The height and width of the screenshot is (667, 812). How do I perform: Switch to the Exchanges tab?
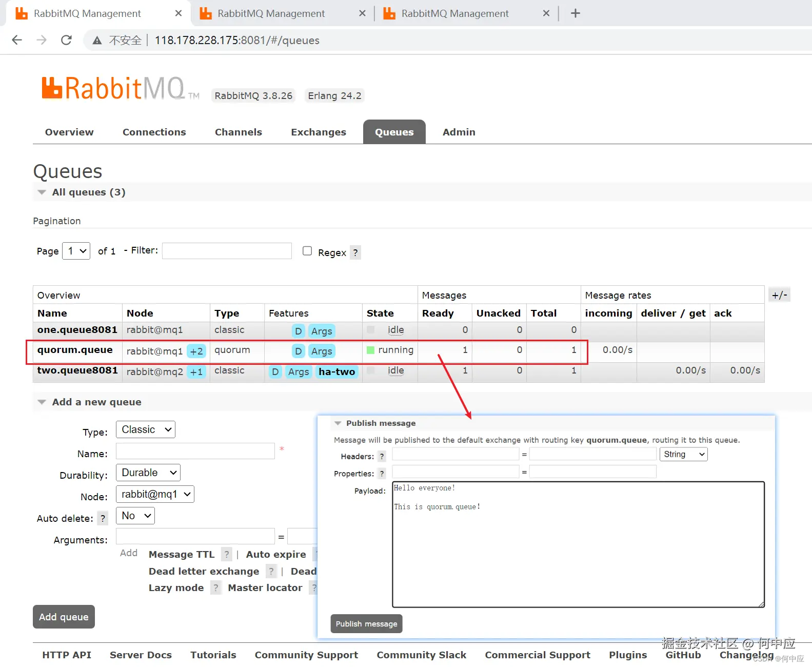pos(319,132)
